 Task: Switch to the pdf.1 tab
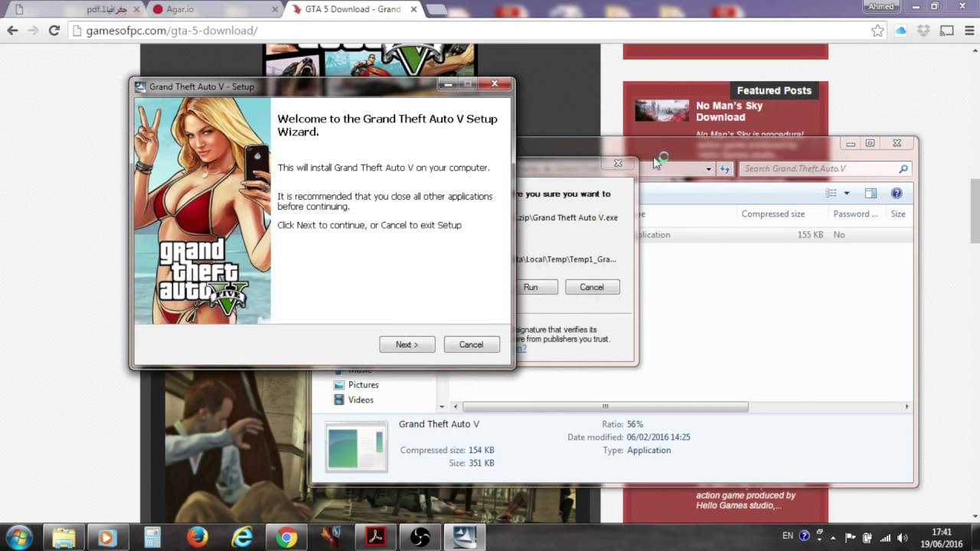coord(77,9)
